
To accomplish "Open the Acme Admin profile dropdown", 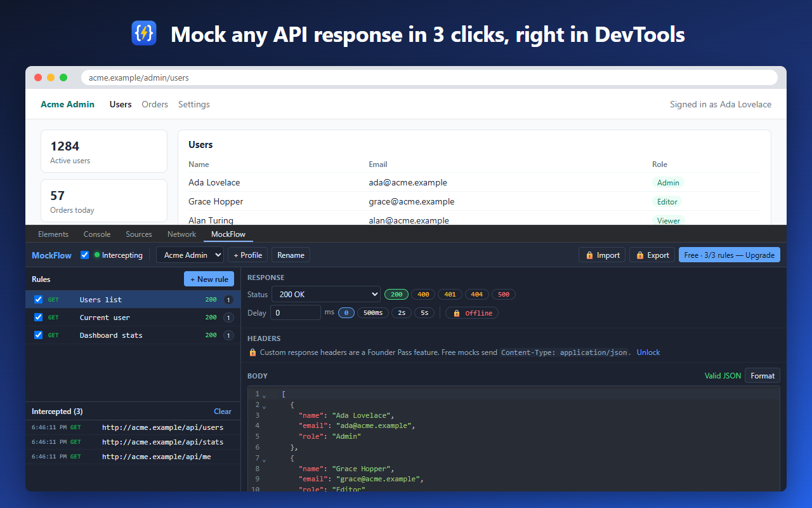I will point(190,255).
